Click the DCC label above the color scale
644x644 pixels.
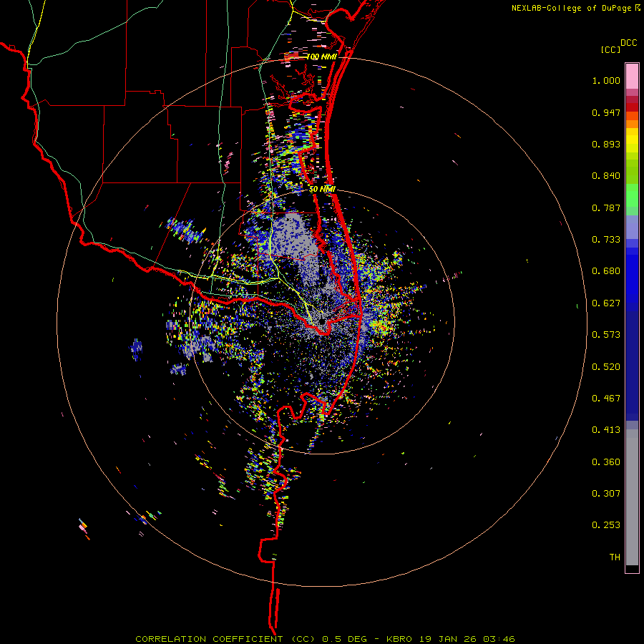[x=628, y=43]
